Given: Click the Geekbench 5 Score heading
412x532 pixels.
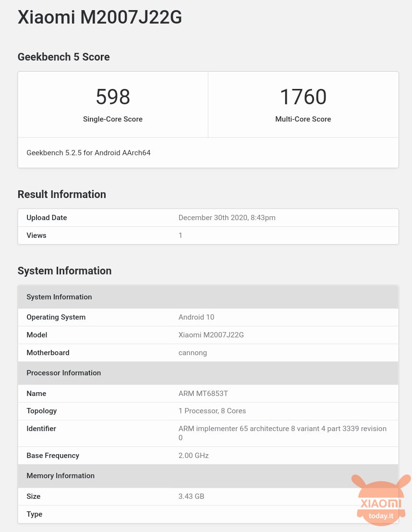Looking at the screenshot, I should [x=63, y=57].
